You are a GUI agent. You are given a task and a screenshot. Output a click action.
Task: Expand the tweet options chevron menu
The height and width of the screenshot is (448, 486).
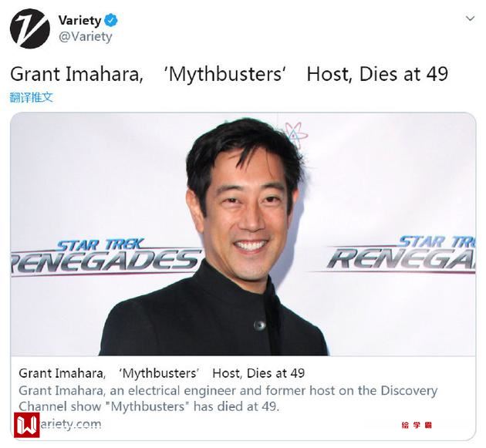[470, 19]
